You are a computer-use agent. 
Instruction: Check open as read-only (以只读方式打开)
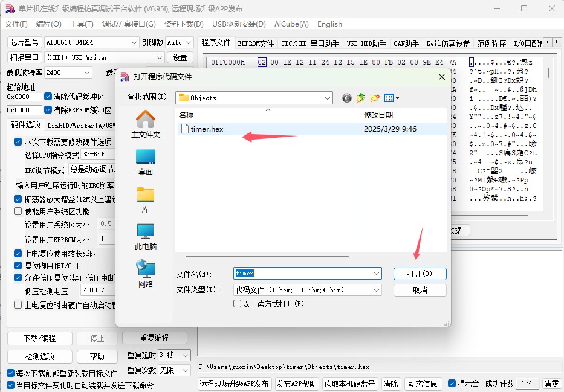tap(237, 304)
